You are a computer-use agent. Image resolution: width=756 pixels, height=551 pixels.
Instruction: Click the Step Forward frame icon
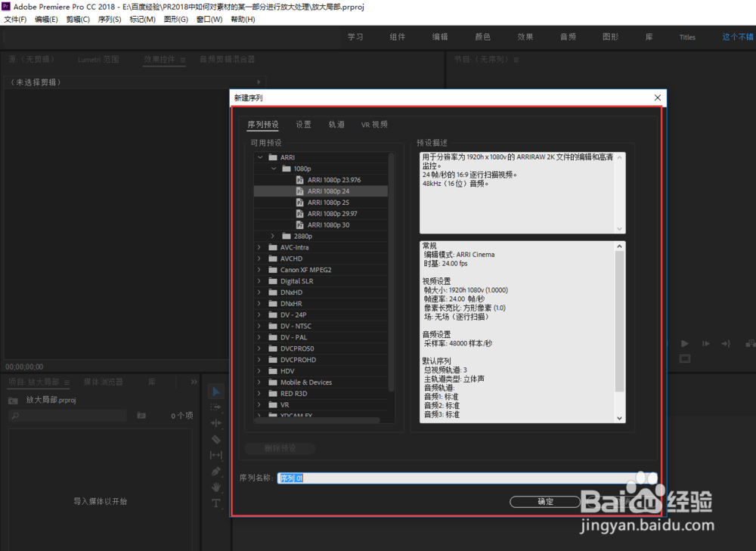tap(706, 344)
